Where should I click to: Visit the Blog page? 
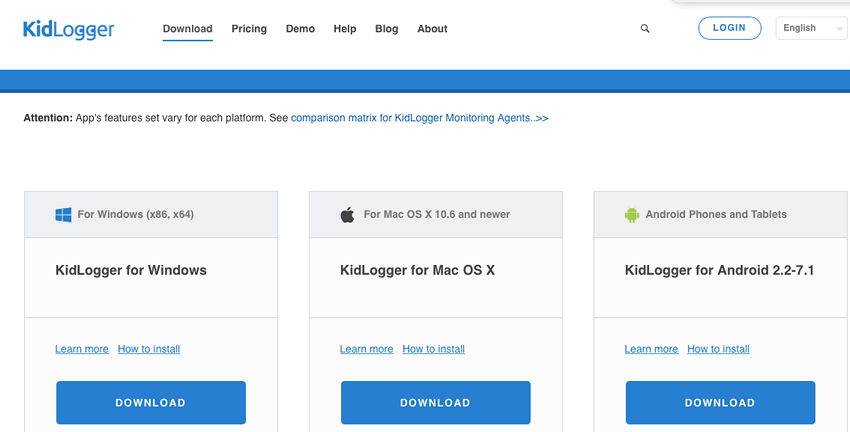pyautogui.click(x=387, y=29)
